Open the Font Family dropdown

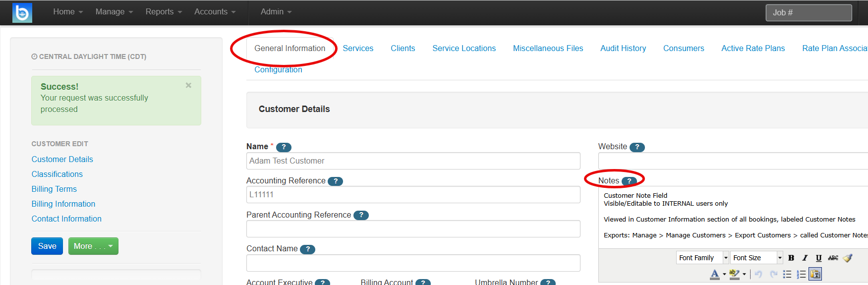pyautogui.click(x=702, y=258)
